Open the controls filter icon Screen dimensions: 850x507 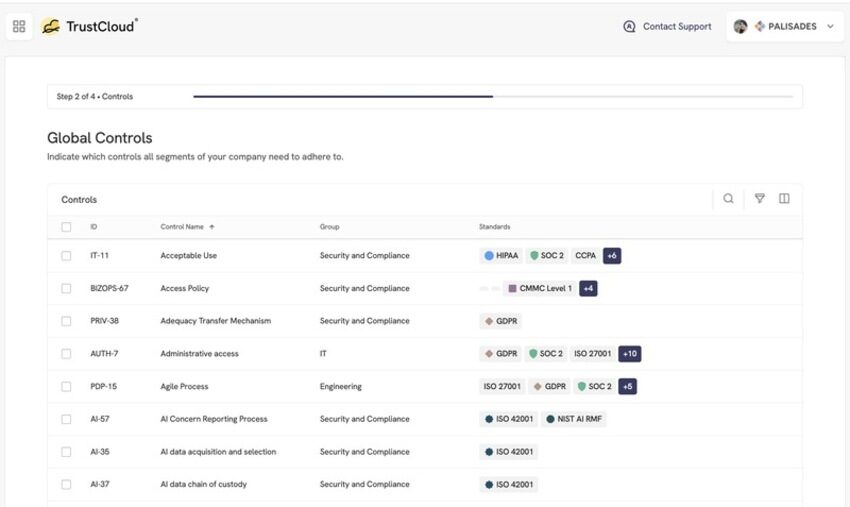click(x=759, y=198)
